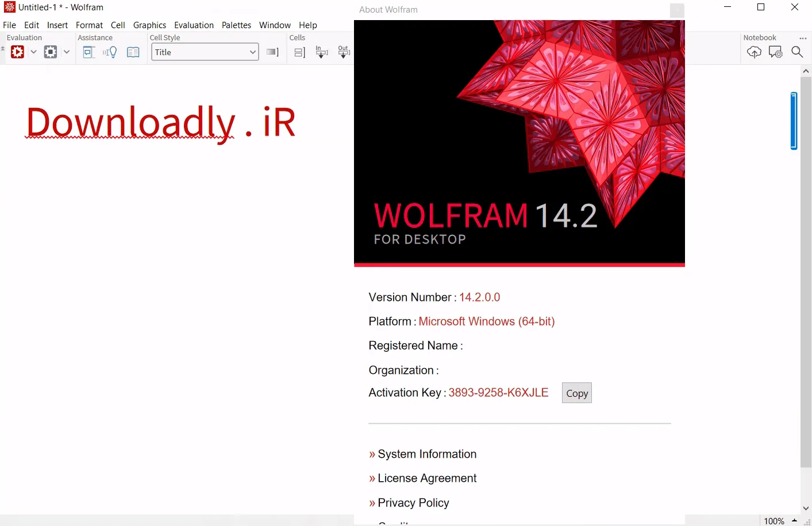
Task: Minimize the Wolfram notebook window
Action: [x=728, y=7]
